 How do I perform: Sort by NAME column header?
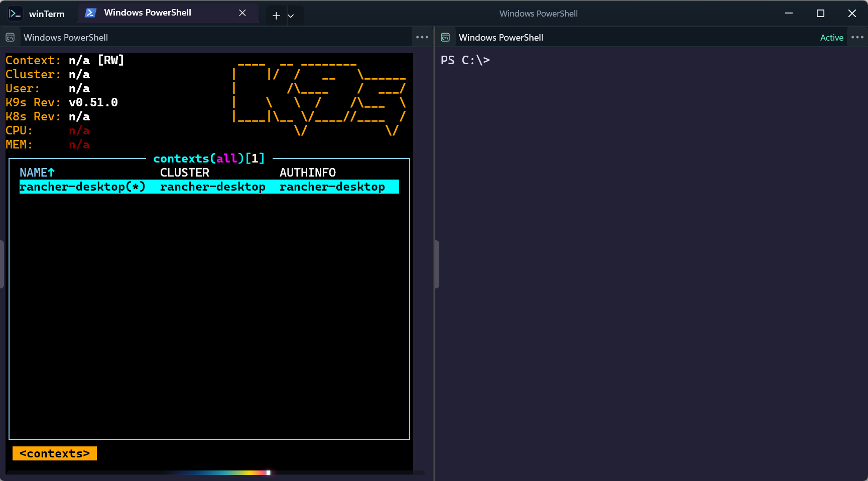click(37, 173)
